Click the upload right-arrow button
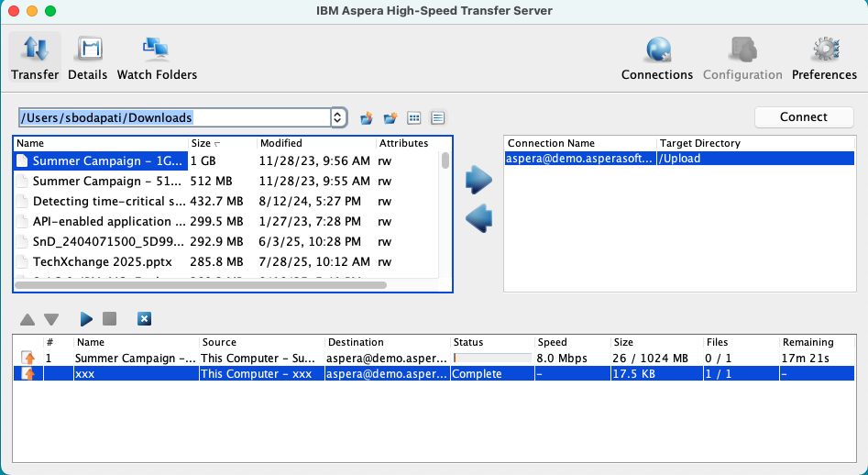The image size is (868, 475). [478, 180]
